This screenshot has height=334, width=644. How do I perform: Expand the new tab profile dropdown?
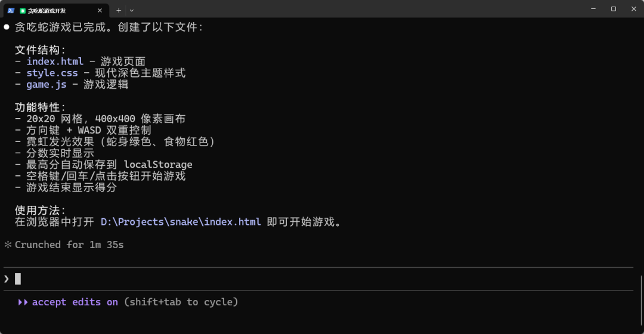point(132,10)
